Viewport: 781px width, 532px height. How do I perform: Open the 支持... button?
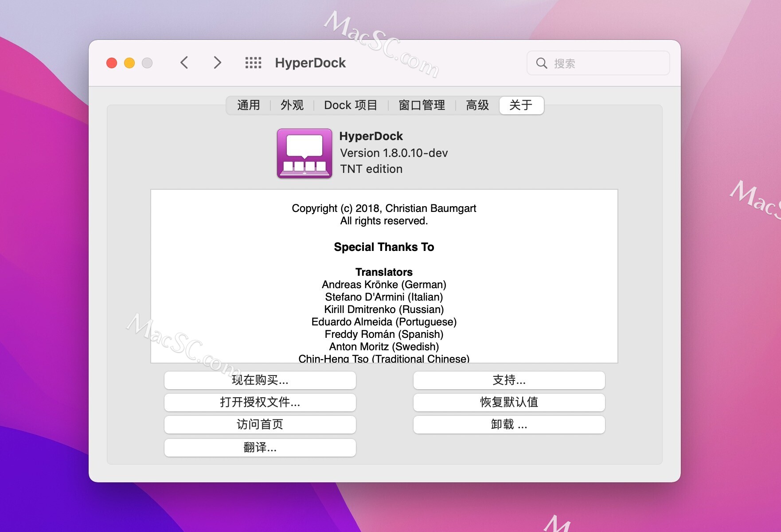[509, 380]
